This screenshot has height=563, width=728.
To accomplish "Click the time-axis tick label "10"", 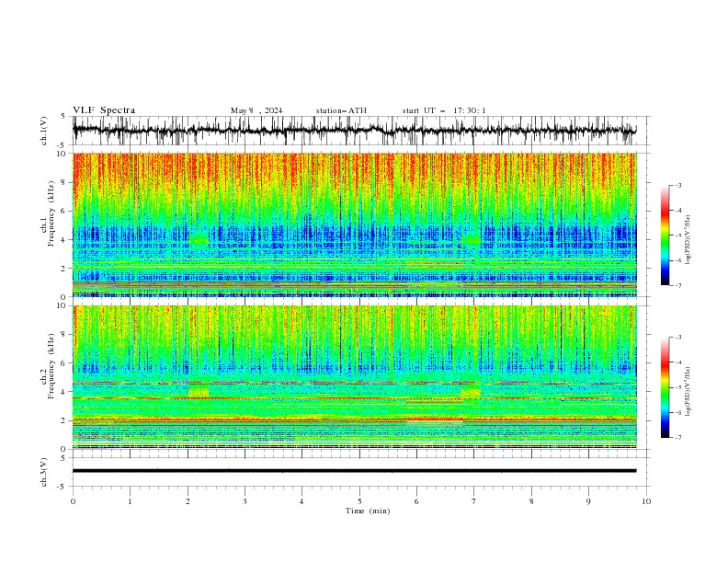I will pyautogui.click(x=646, y=501).
